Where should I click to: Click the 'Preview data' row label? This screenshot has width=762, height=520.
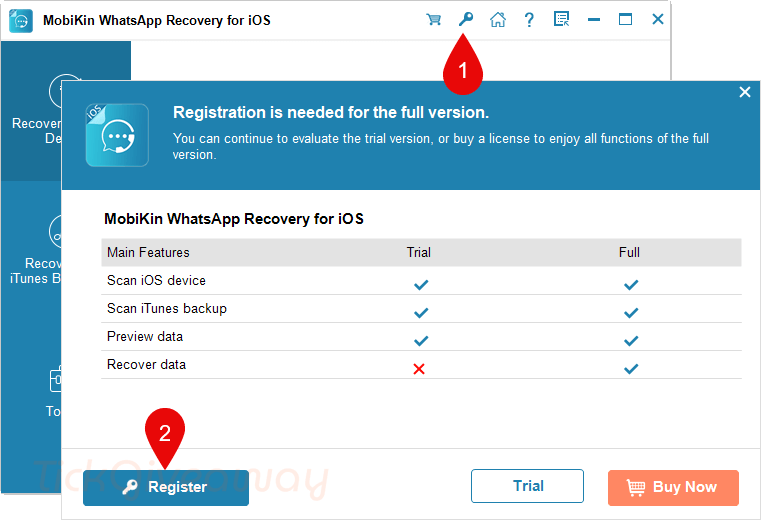[145, 336]
